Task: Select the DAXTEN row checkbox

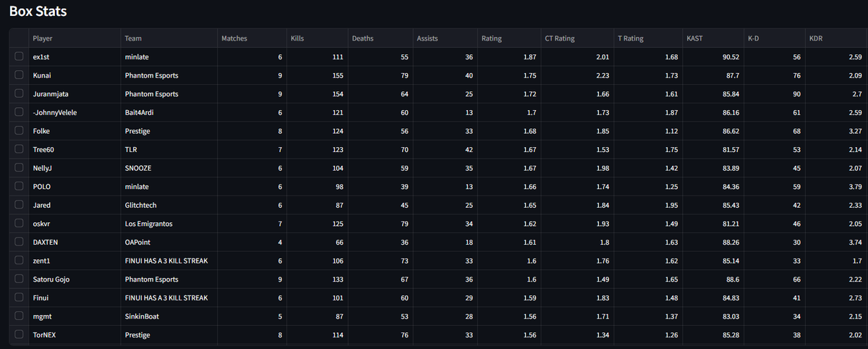Action: [x=18, y=242]
